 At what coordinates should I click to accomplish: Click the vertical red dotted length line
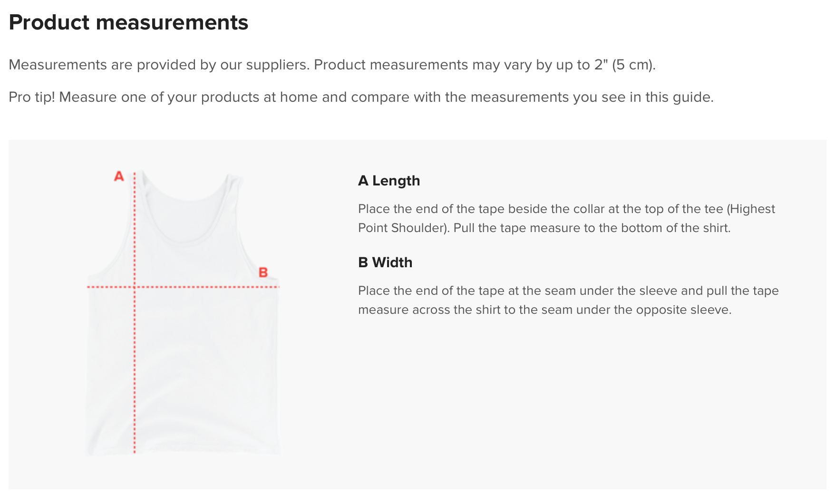coord(135,313)
